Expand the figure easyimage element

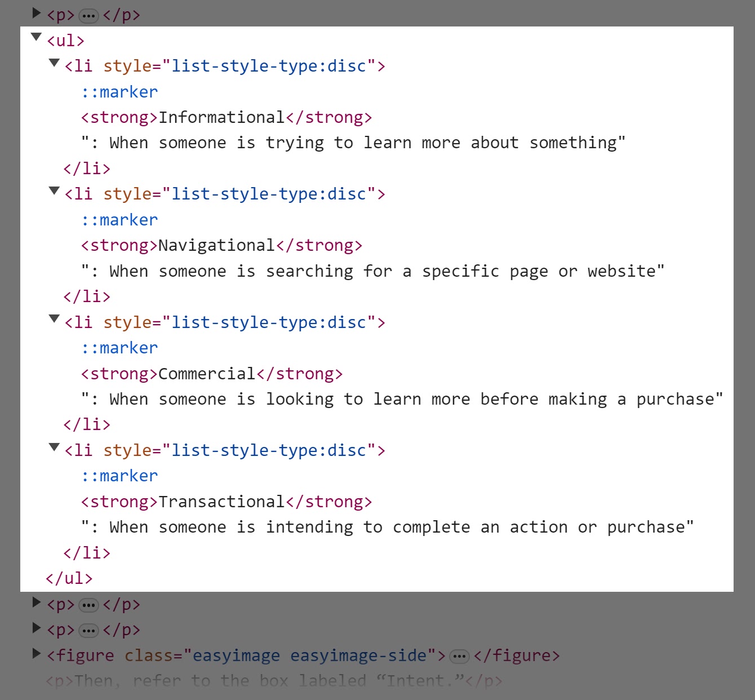point(37,653)
